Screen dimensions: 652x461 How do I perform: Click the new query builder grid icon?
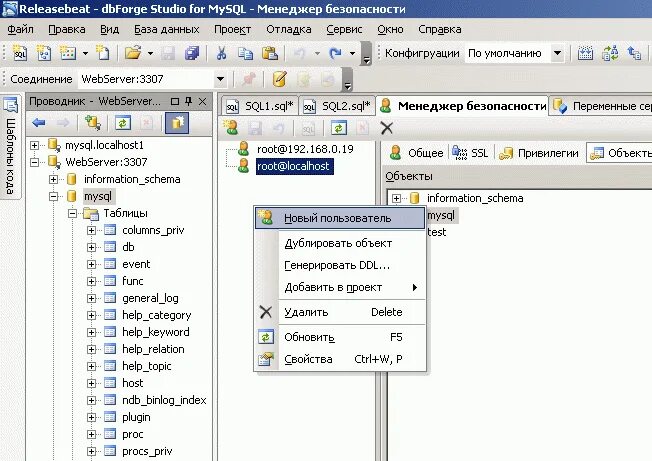68,53
